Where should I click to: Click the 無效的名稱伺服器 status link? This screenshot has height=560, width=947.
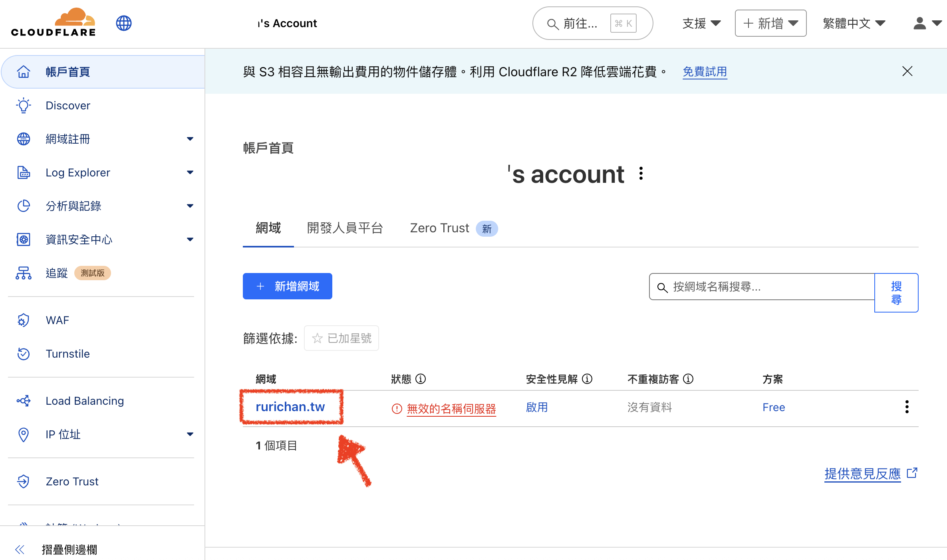[x=451, y=409]
